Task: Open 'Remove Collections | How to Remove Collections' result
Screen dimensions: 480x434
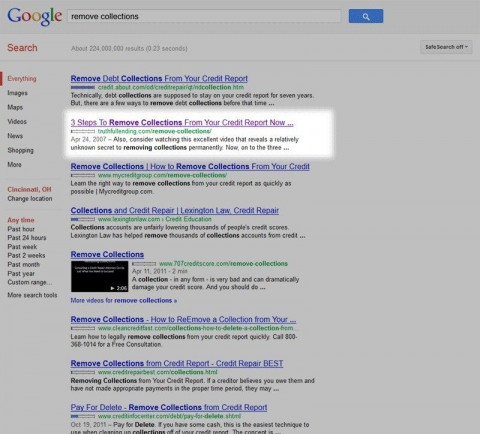Action: 190,166
